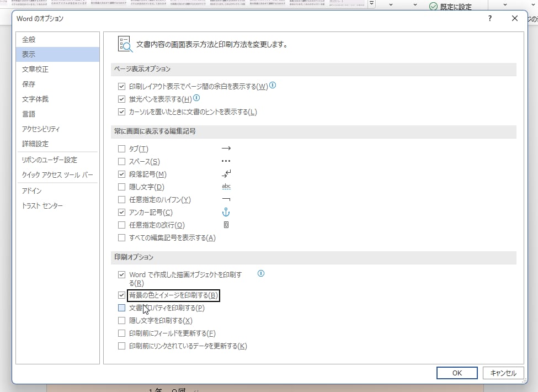Click the 常に画面に表示する編集記号 heading
The height and width of the screenshot is (392, 538).
pyautogui.click(x=155, y=131)
